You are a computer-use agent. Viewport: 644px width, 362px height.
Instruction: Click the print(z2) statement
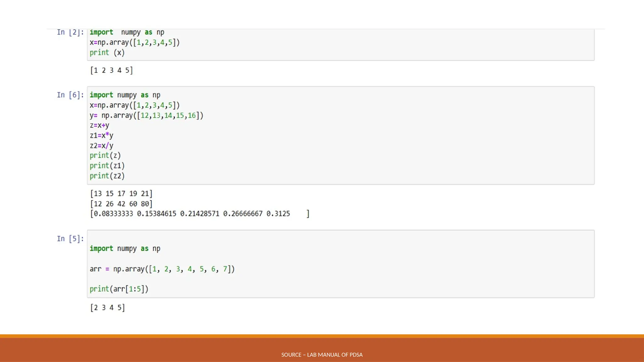click(107, 176)
